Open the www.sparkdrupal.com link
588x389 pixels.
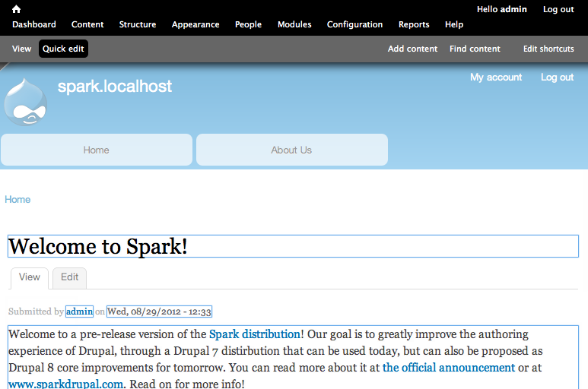[x=65, y=384]
